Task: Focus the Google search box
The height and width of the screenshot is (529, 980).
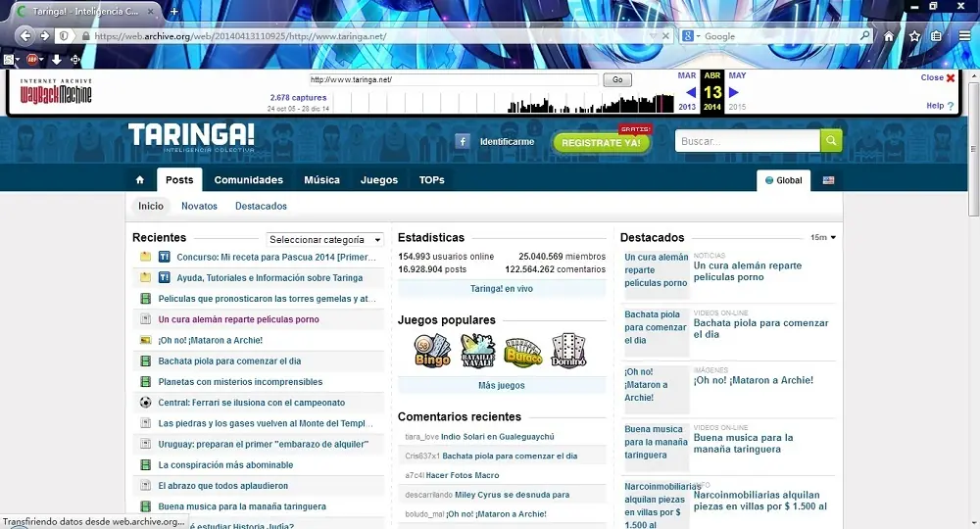Action: pos(779,36)
